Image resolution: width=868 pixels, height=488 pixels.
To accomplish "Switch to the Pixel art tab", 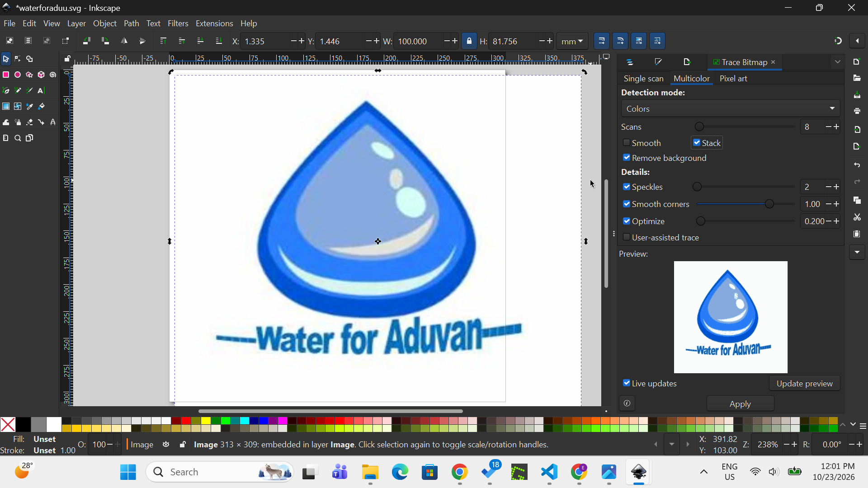I will [x=733, y=79].
